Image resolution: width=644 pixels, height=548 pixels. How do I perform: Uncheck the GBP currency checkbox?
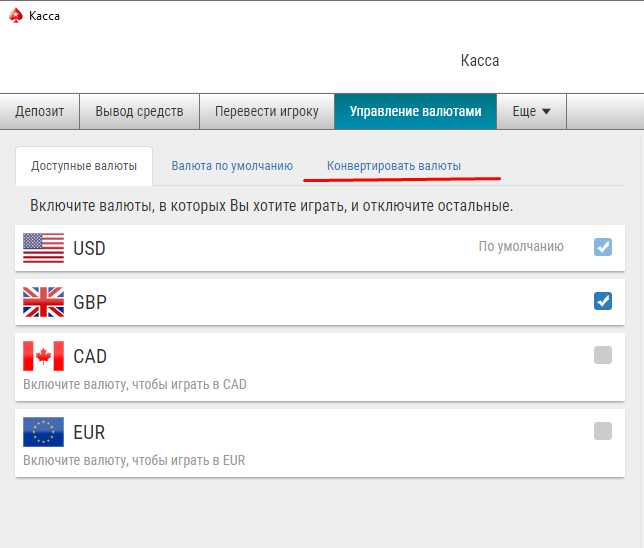tap(603, 301)
